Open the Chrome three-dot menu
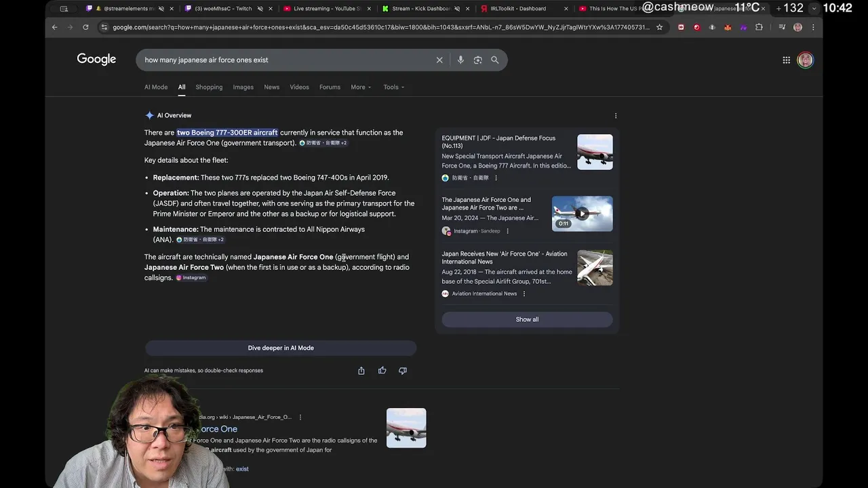The width and height of the screenshot is (868, 488). coord(813,27)
